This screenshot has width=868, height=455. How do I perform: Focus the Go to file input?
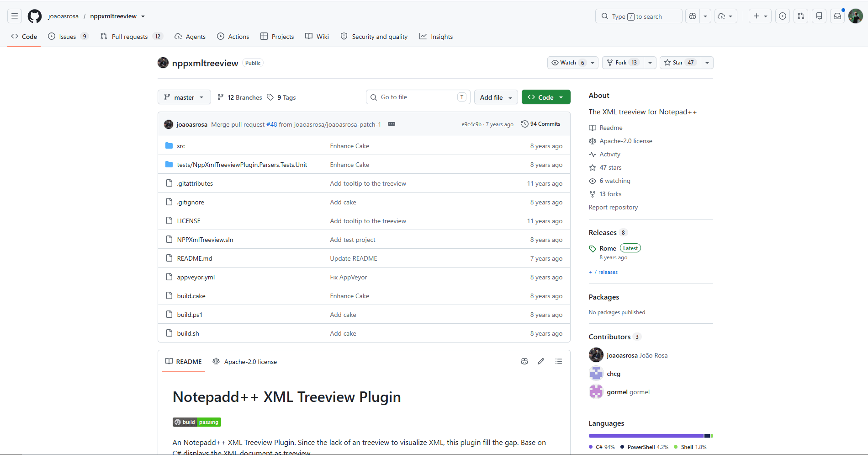coord(418,97)
